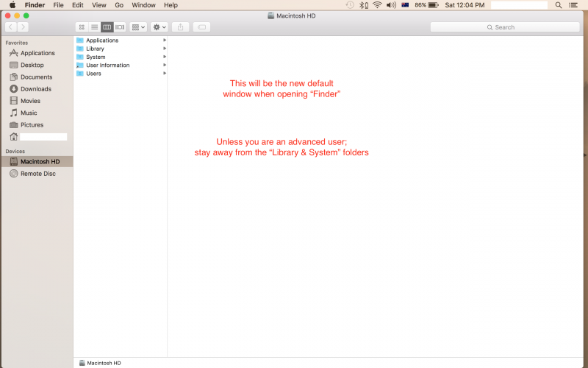Open Downloads in the sidebar
This screenshot has height=368, width=588.
(x=37, y=89)
